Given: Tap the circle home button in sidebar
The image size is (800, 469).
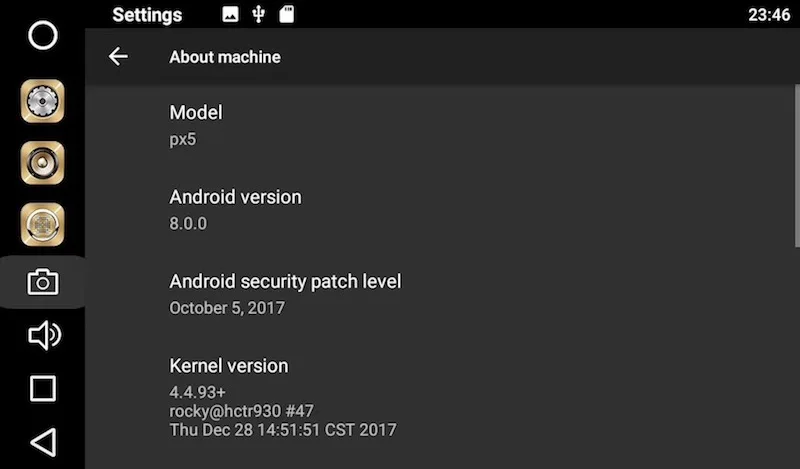Looking at the screenshot, I should coord(43,36).
